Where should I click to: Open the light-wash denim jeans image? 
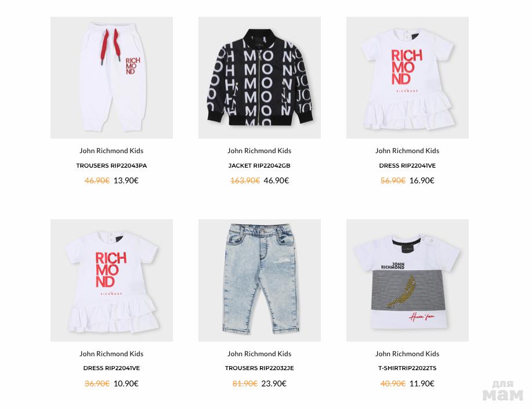(x=259, y=280)
